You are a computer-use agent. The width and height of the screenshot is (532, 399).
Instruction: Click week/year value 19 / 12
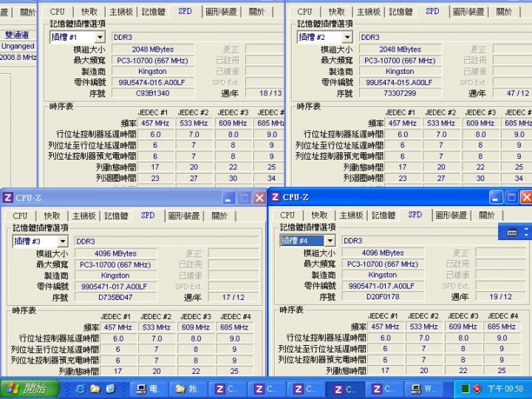(x=500, y=297)
